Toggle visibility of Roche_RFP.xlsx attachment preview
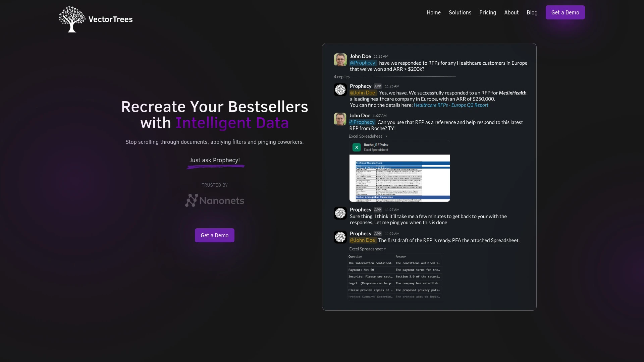The width and height of the screenshot is (644, 362). [x=386, y=136]
